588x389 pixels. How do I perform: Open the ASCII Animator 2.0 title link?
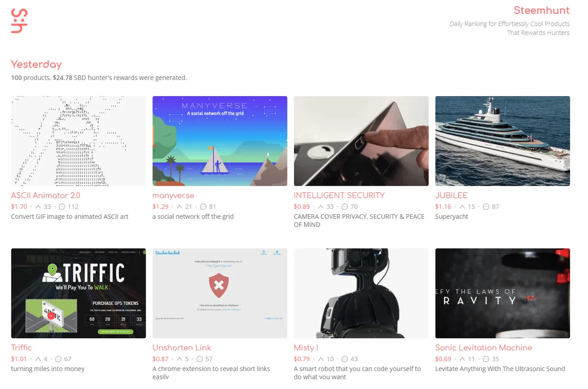point(45,195)
